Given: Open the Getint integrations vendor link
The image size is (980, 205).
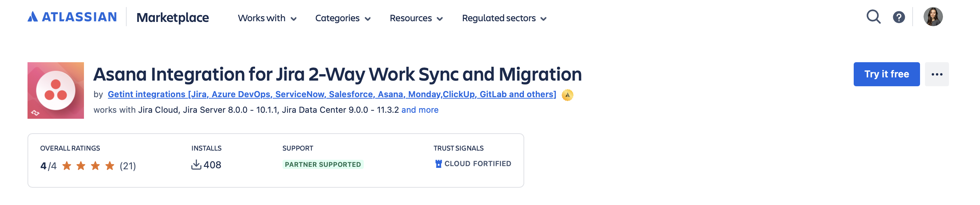Looking at the screenshot, I should [332, 94].
